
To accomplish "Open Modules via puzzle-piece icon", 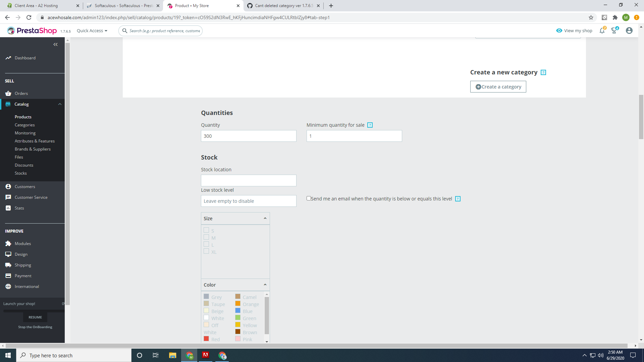I will [8, 244].
